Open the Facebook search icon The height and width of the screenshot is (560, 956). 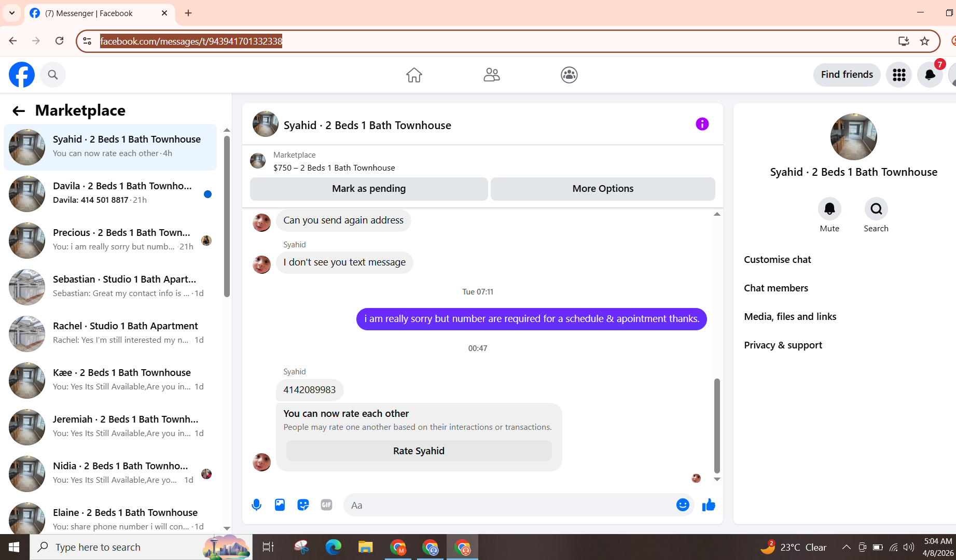[53, 75]
